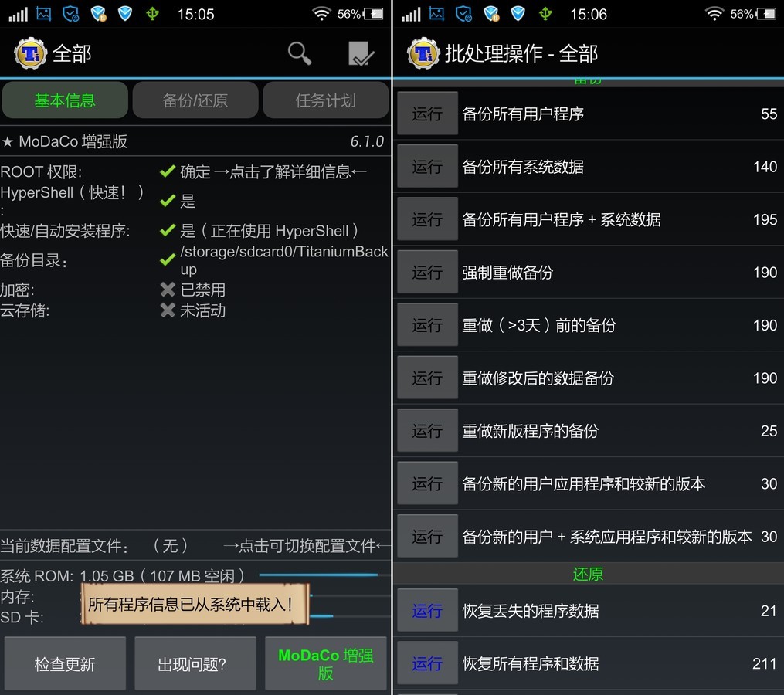The height and width of the screenshot is (695, 784).
Task: Run 恢复丢失的程序数据 restore action
Action: [427, 611]
